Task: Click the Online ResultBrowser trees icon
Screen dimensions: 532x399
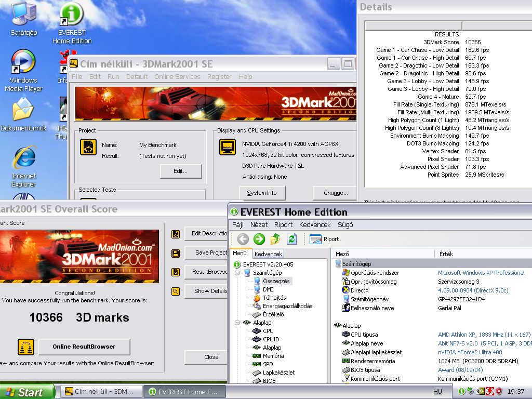Action: pyautogui.click(x=26, y=347)
